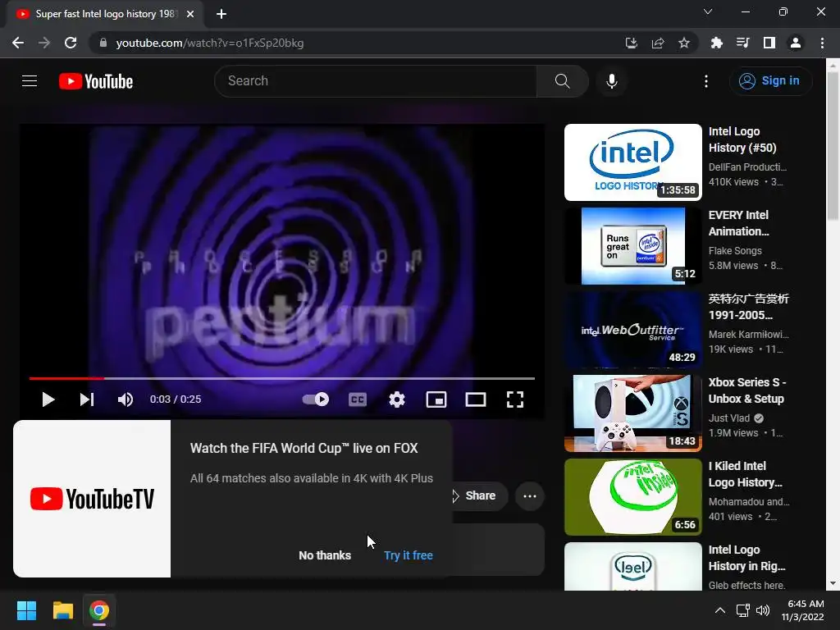The height and width of the screenshot is (630, 840).
Task: Bookmark this tab with the star
Action: point(684,43)
